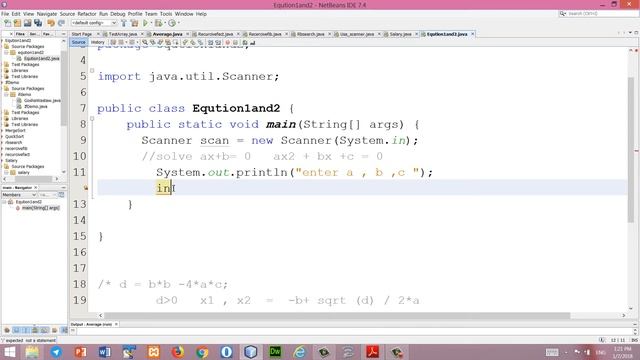The height and width of the screenshot is (360, 640).
Task: Open Internet Explorer from taskbar
Action: click(299, 352)
